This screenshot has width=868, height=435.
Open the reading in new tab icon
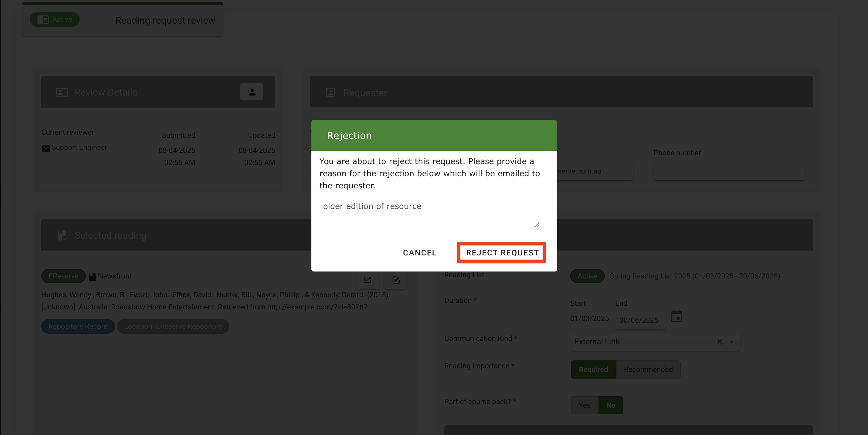coord(367,280)
